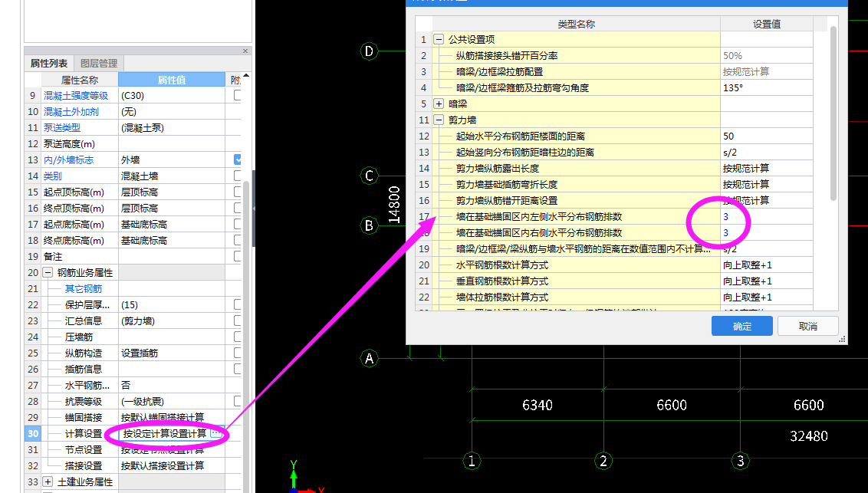
Task: Select 汇总信息 value (剪力墙)
Action: click(172, 321)
